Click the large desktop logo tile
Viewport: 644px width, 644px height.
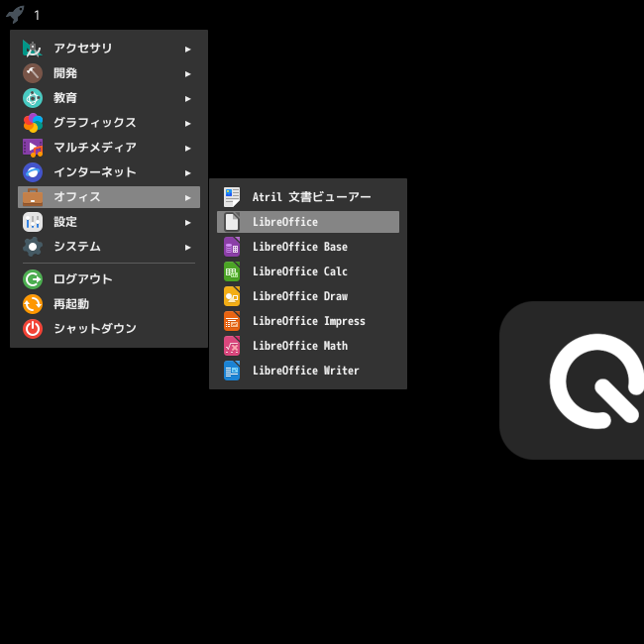[572, 380]
